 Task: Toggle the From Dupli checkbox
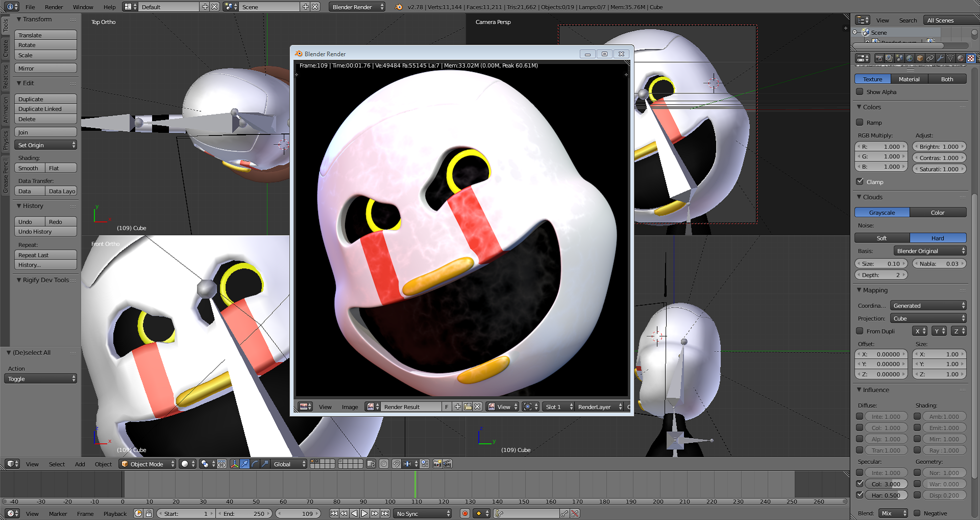860,331
